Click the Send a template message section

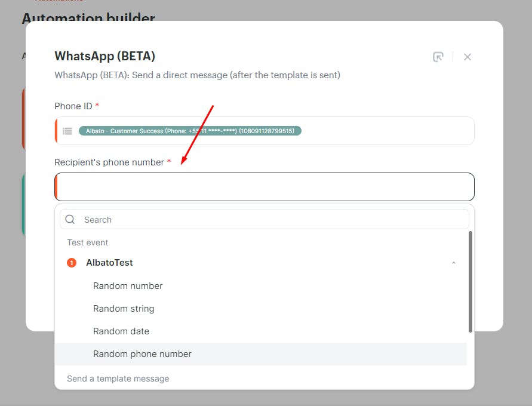click(118, 379)
